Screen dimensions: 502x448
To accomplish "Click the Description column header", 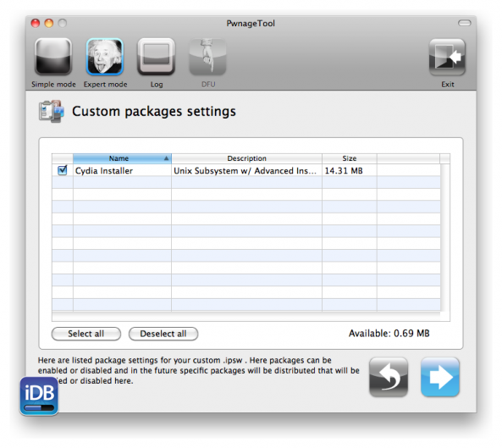I will pos(246,158).
